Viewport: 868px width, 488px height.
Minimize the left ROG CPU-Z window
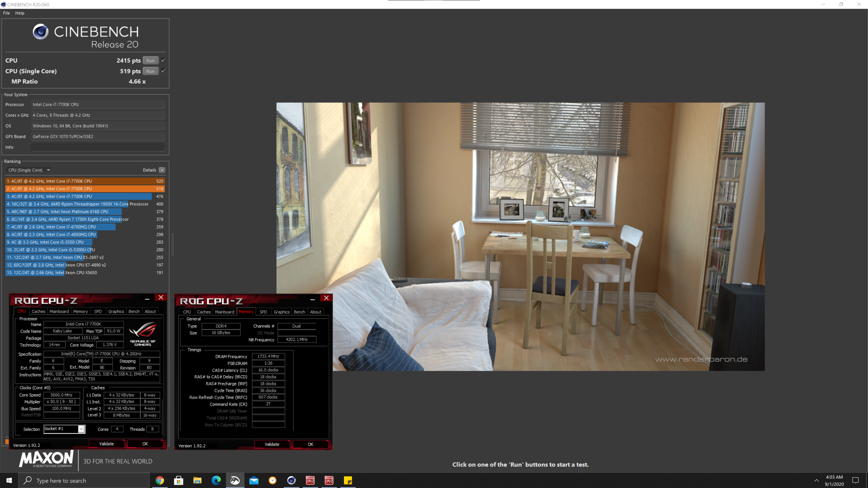147,298
